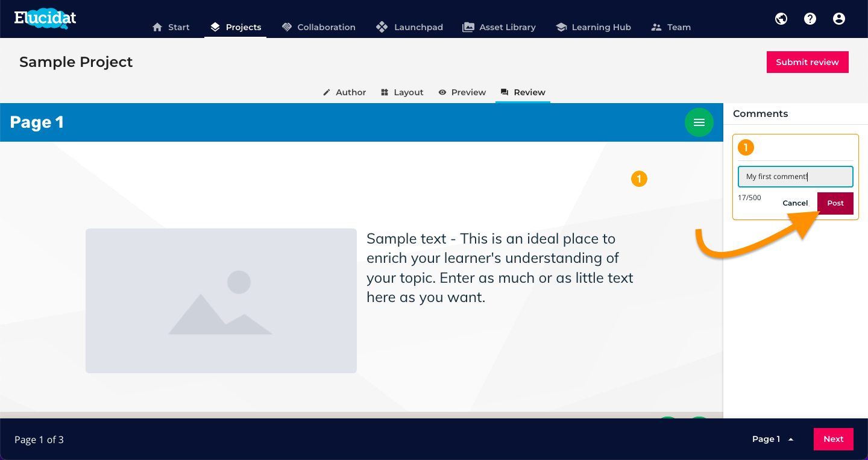Click the Submit review button
This screenshot has width=868, height=460.
(x=808, y=62)
